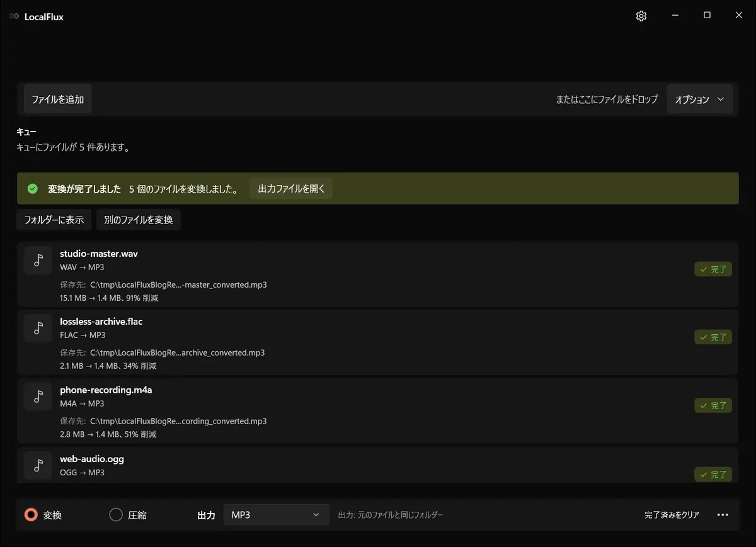Click the 別のファイルを変換 button
Viewport: 756px width, 547px height.
pyautogui.click(x=139, y=220)
